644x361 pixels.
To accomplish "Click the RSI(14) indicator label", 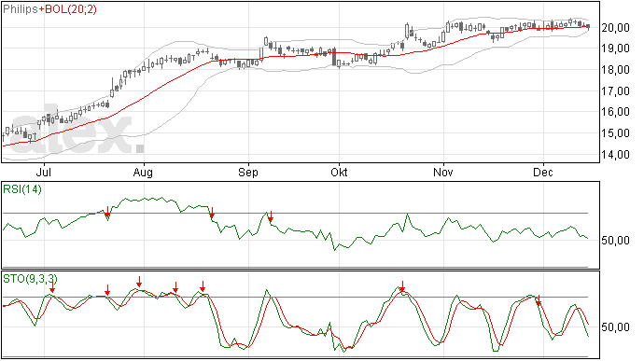I will click(x=22, y=189).
